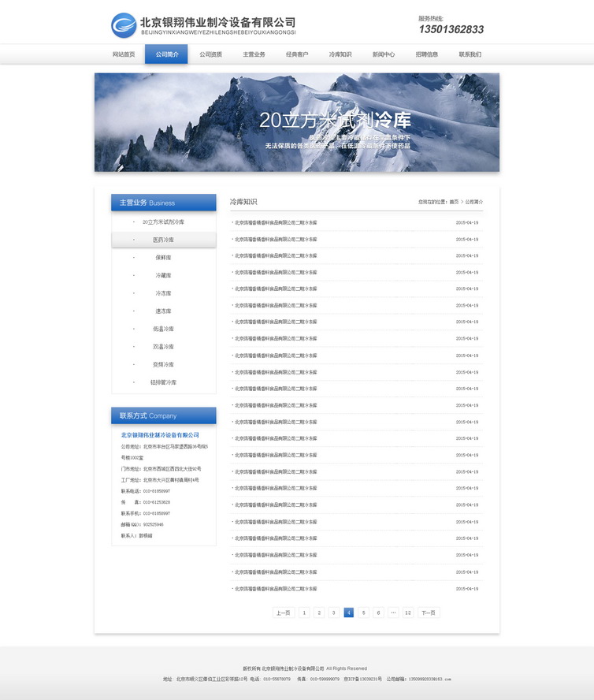Click 速冻库 in the sidebar list
The height and width of the screenshot is (700, 594).
tap(163, 311)
